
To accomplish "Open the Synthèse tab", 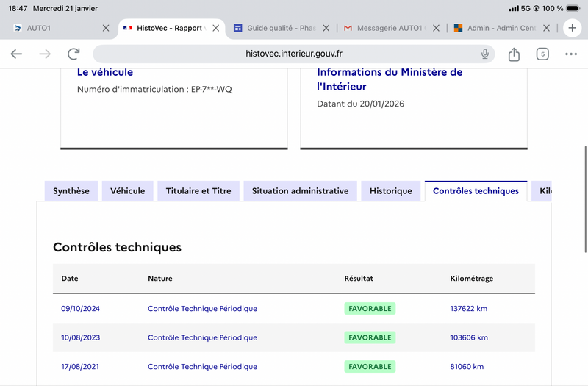I will [x=71, y=191].
